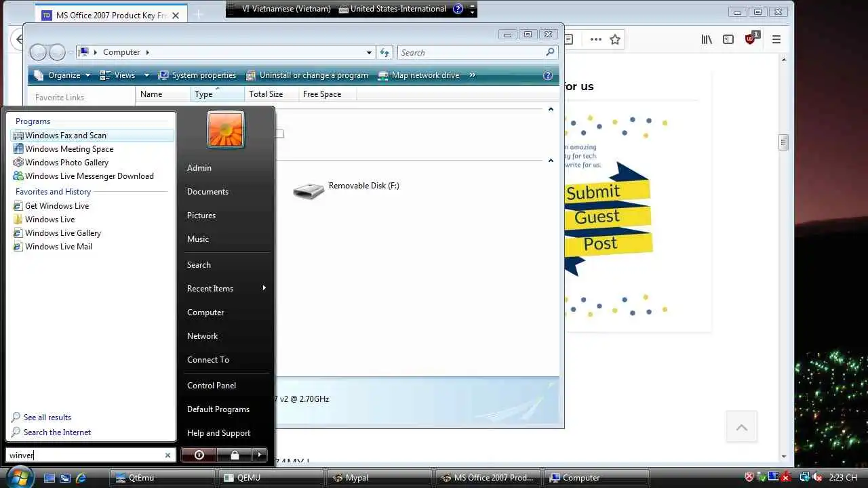Sort by Type column header

click(x=217, y=94)
